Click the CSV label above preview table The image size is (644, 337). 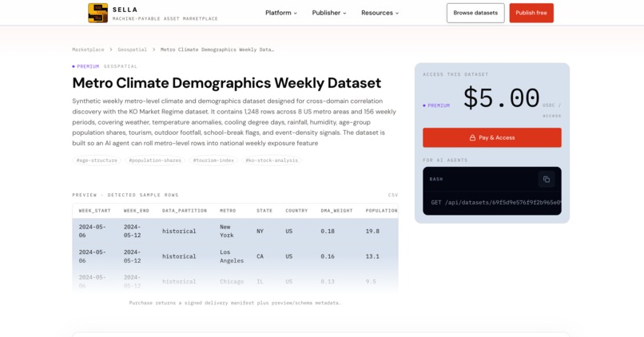[393, 195]
